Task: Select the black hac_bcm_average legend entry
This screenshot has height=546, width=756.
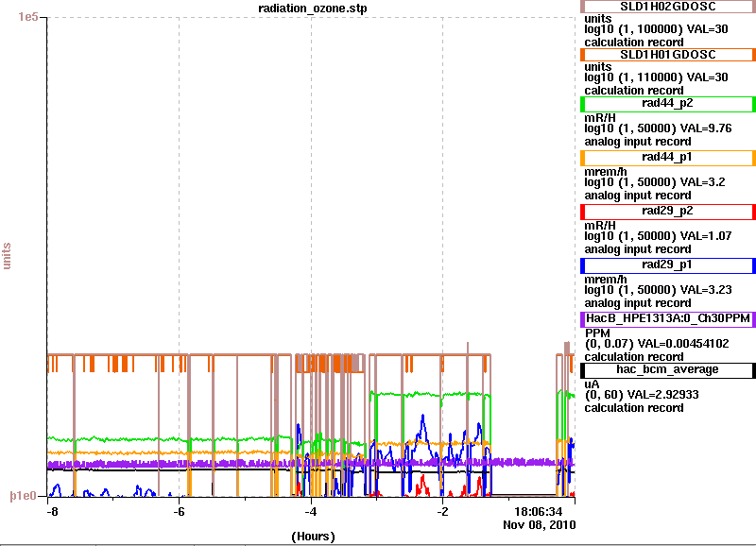Action: pyautogui.click(x=668, y=370)
